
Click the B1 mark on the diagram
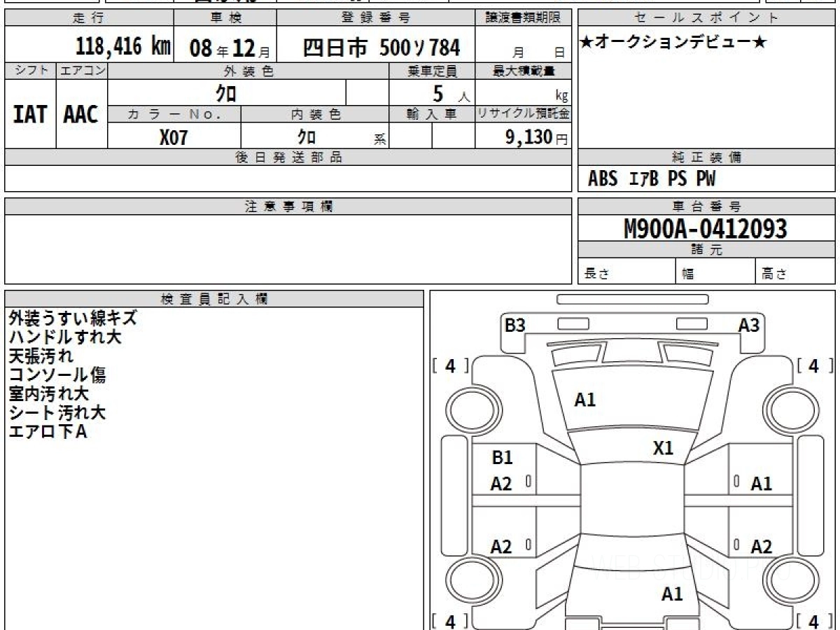tap(502, 458)
